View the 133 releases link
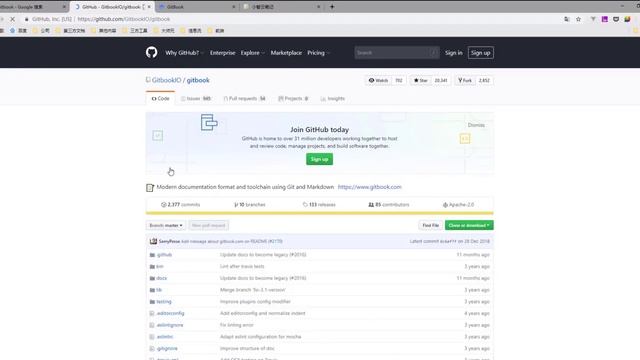Viewport: 640px width, 360px height. (x=319, y=204)
